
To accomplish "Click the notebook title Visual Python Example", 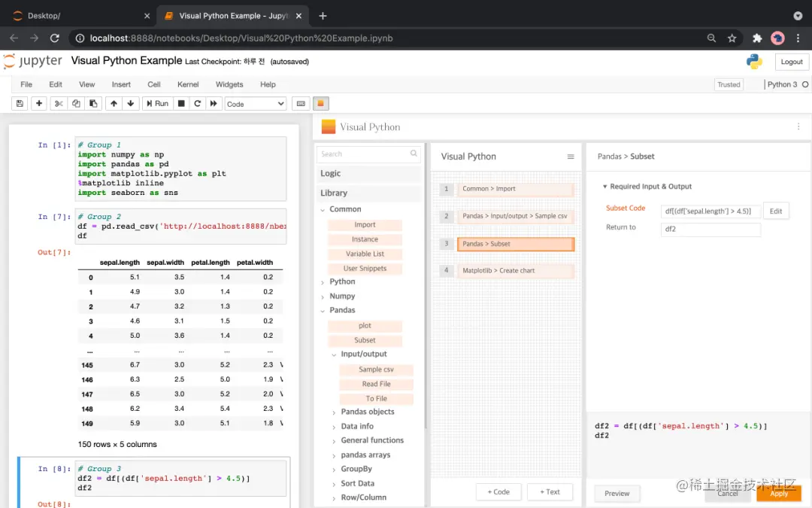I will pos(126,61).
